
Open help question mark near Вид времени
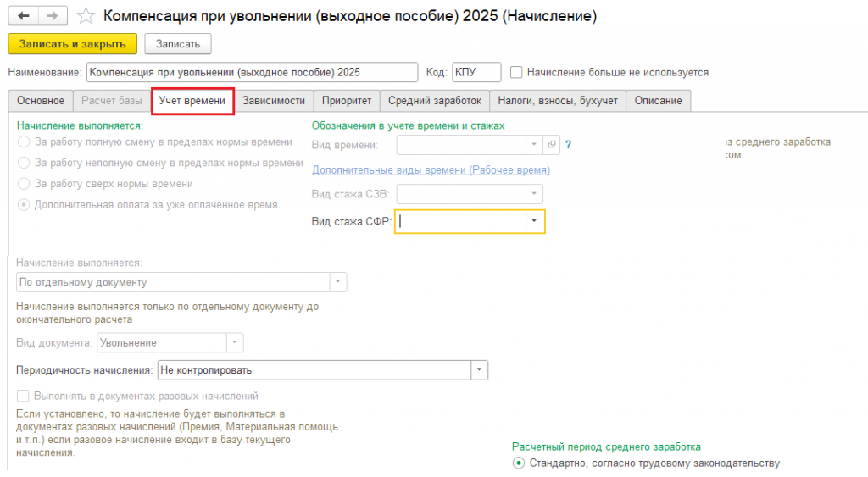pos(569,145)
